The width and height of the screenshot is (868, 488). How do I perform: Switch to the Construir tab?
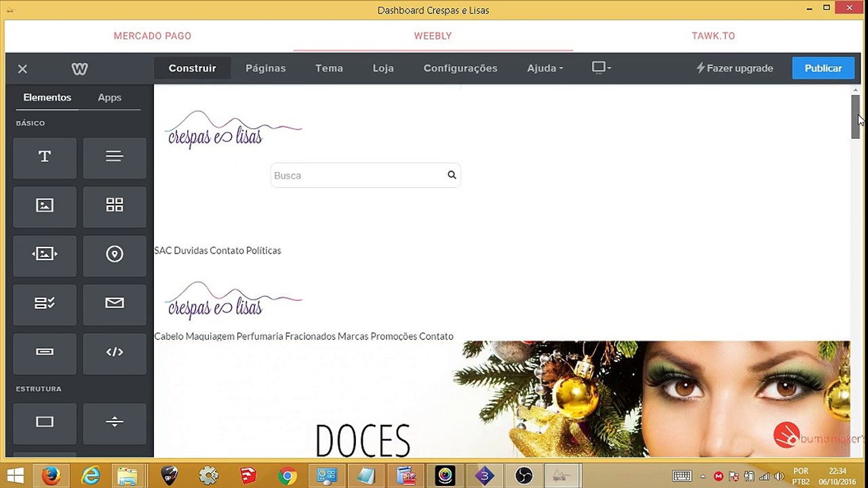(193, 68)
